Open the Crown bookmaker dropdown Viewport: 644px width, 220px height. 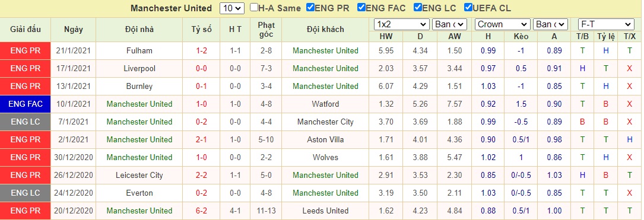pos(502,25)
